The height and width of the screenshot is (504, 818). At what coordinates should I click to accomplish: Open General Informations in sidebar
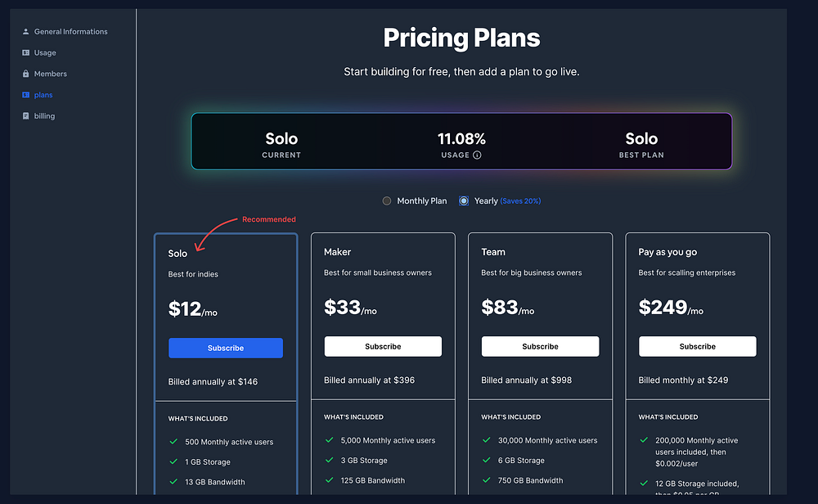click(70, 32)
